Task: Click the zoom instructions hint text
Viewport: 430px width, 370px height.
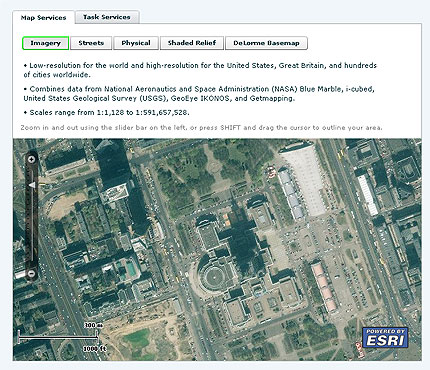Action: point(201,128)
